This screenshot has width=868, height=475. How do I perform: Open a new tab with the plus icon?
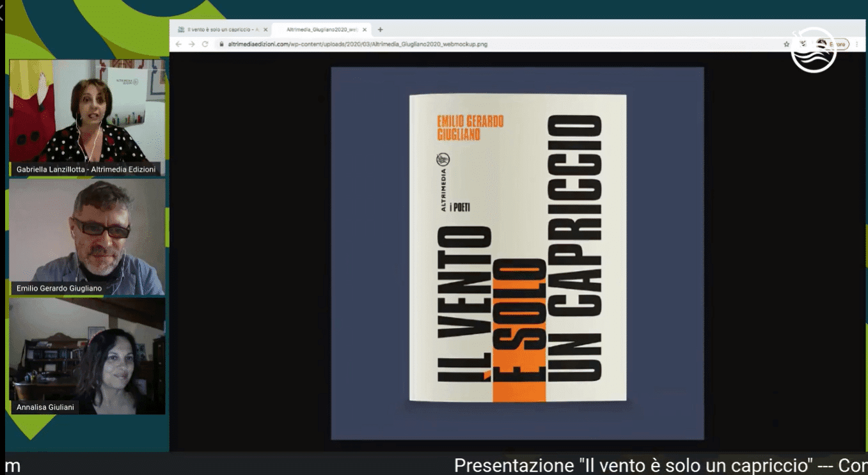380,29
